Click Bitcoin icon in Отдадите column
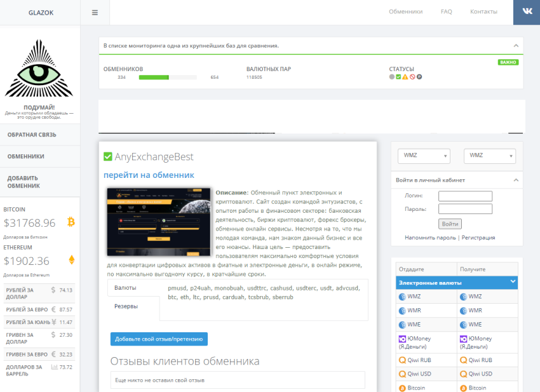Image resolution: width=540 pixels, height=392 pixels. [x=402, y=388]
